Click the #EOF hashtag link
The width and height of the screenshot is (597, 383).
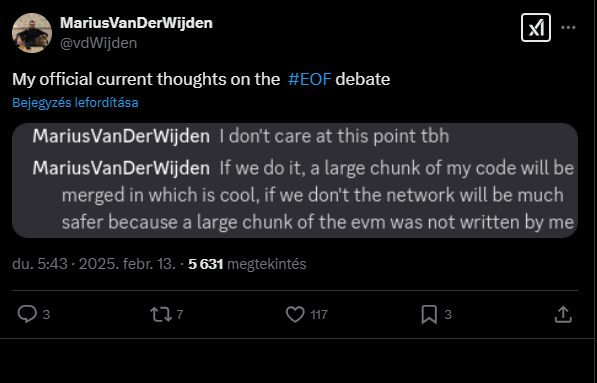pos(310,80)
